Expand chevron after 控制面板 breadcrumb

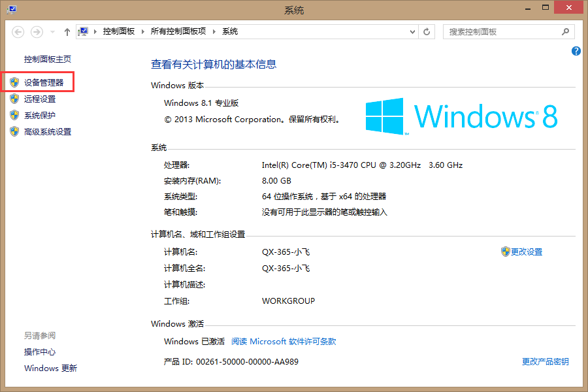click(143, 31)
